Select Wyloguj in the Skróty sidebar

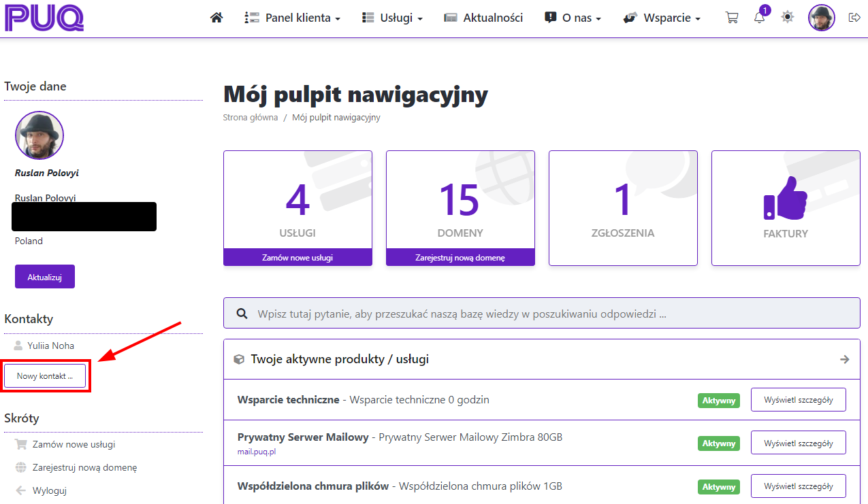click(x=49, y=490)
